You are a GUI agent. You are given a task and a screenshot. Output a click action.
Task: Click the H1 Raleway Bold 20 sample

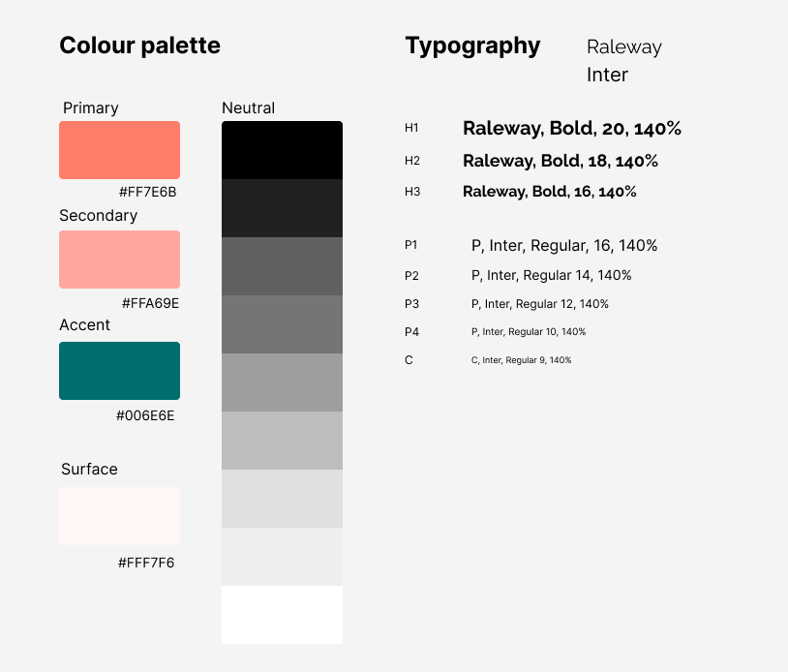tap(572, 128)
